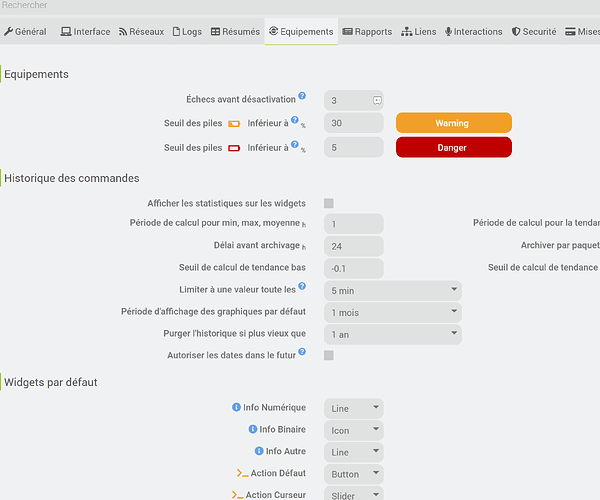Viewport: 600px width, 500px height.
Task: Enable Afficher les statistiques sur les widgets
Action: pyautogui.click(x=329, y=203)
